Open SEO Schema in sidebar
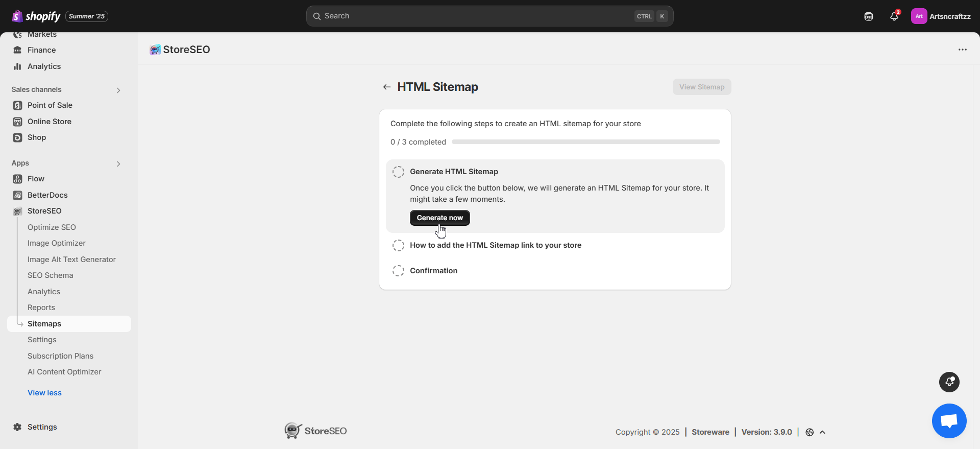 click(51, 275)
